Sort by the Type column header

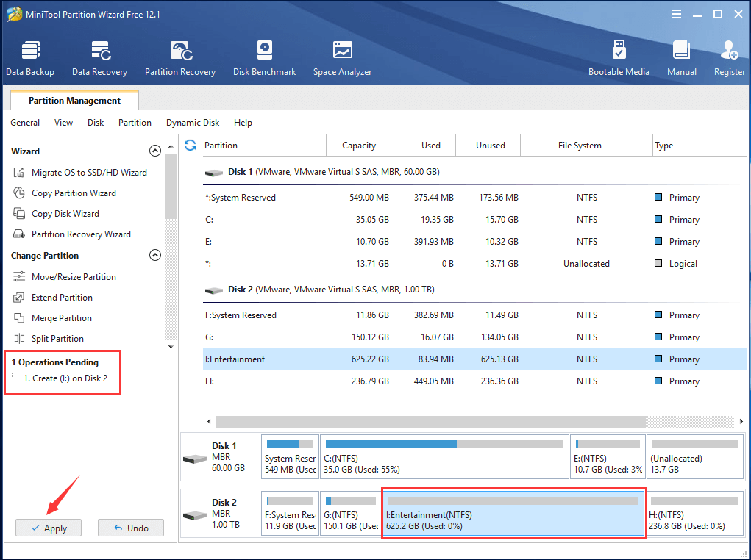click(x=700, y=145)
